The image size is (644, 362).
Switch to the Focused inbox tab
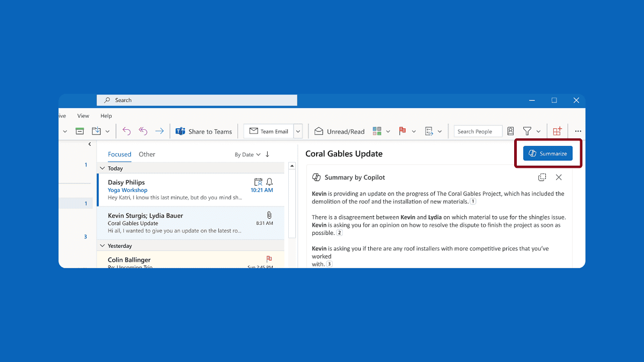(120, 154)
